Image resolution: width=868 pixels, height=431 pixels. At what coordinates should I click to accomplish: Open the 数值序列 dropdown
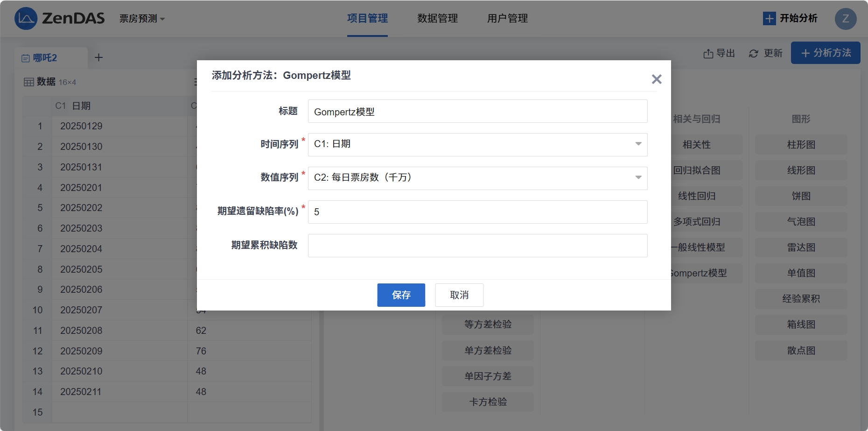click(x=477, y=178)
